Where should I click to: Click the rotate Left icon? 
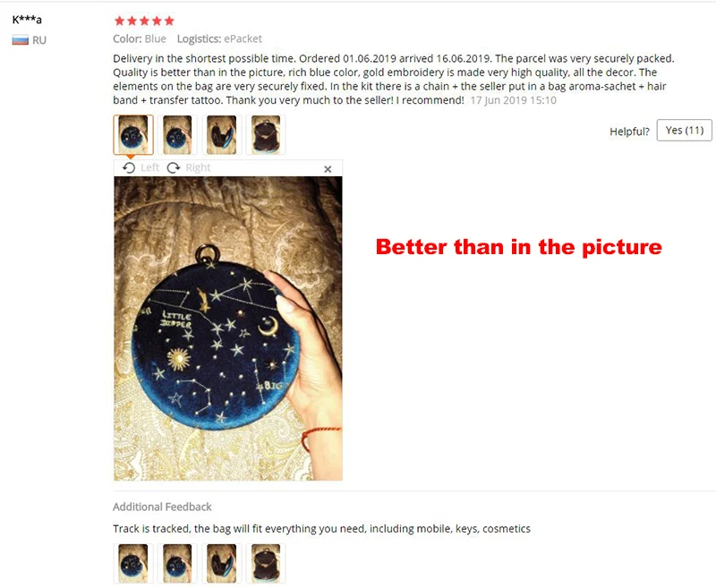(129, 168)
